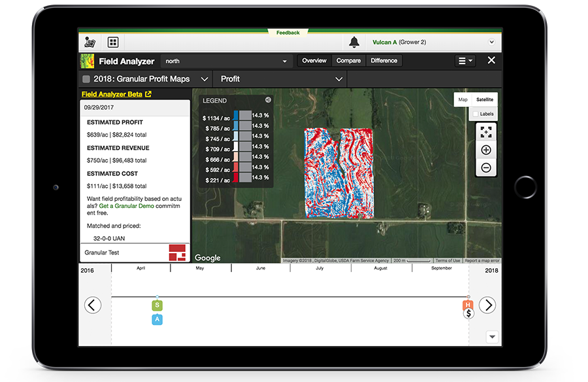588x382 pixels.
Task: Expand the 2018: Granular Profit Maps dropdown
Action: [x=204, y=79]
